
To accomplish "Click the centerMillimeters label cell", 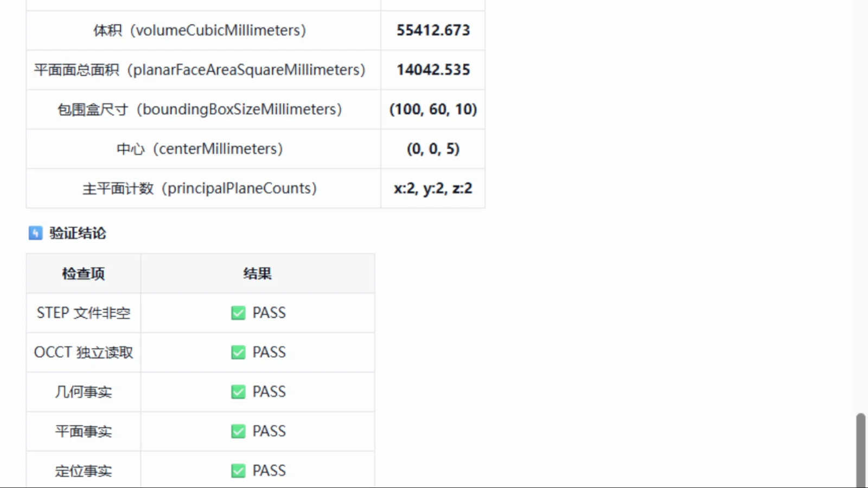I will pos(203,149).
